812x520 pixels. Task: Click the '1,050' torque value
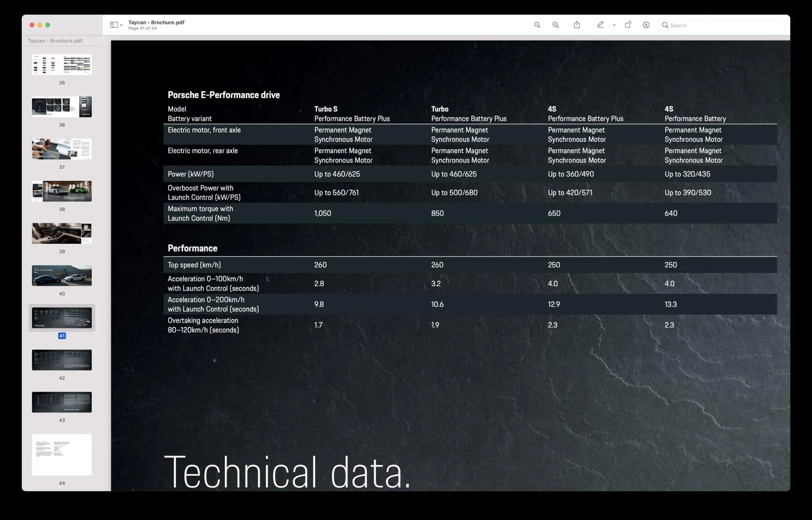[323, 213]
